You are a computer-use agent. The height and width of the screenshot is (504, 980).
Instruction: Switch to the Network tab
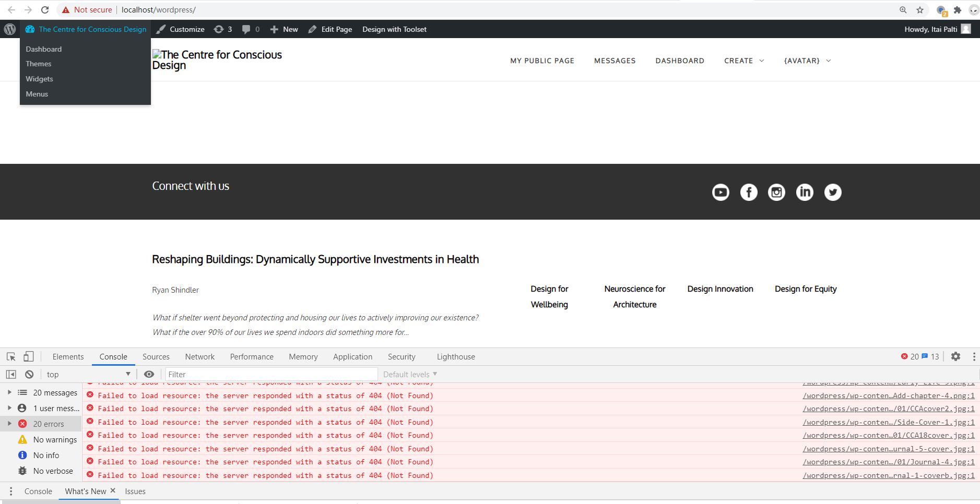pos(199,357)
